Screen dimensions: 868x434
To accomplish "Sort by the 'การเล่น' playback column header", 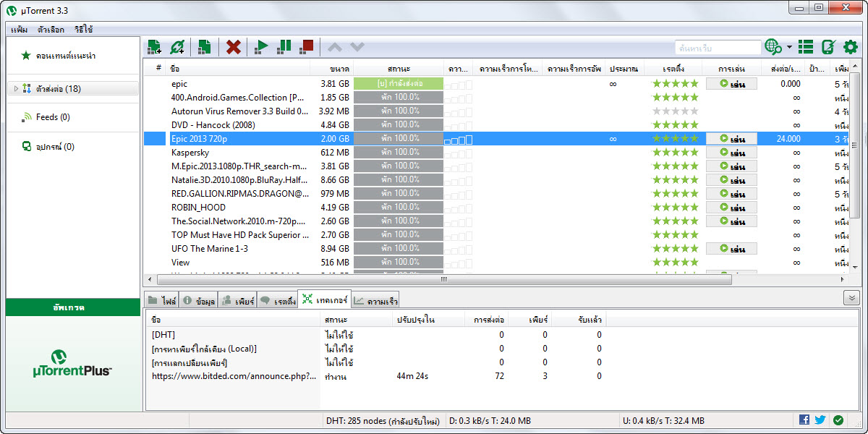I will pos(731,69).
